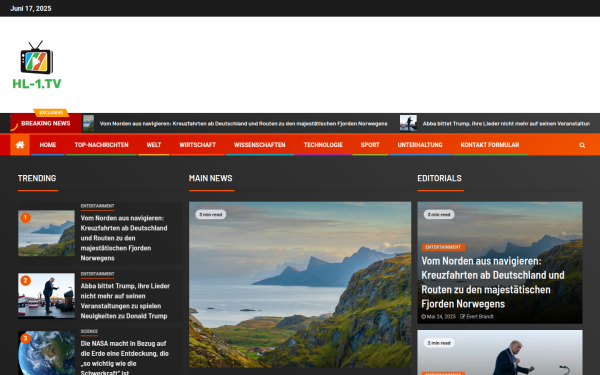Click orange ENTERTAINMENT badge in Editorials
This screenshot has width=600, height=375.
pos(443,247)
